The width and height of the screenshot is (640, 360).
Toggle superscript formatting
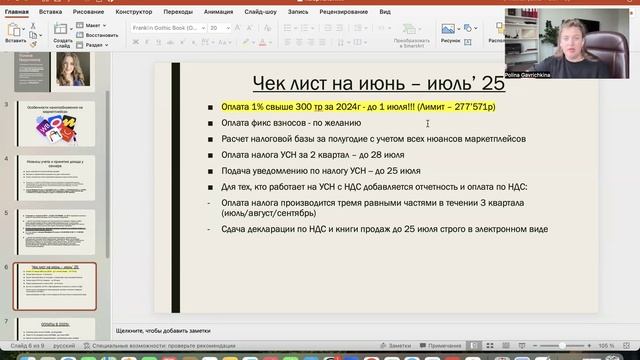[182, 42]
